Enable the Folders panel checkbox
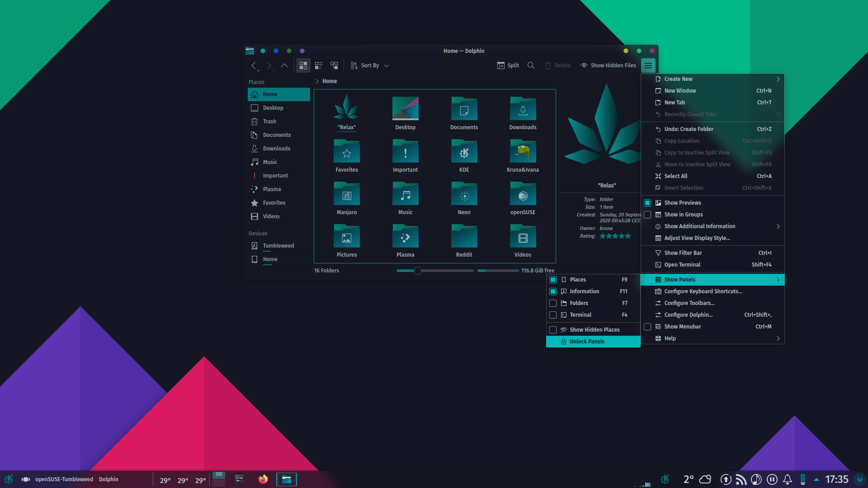Viewport: 868px width, 488px height. click(553, 303)
